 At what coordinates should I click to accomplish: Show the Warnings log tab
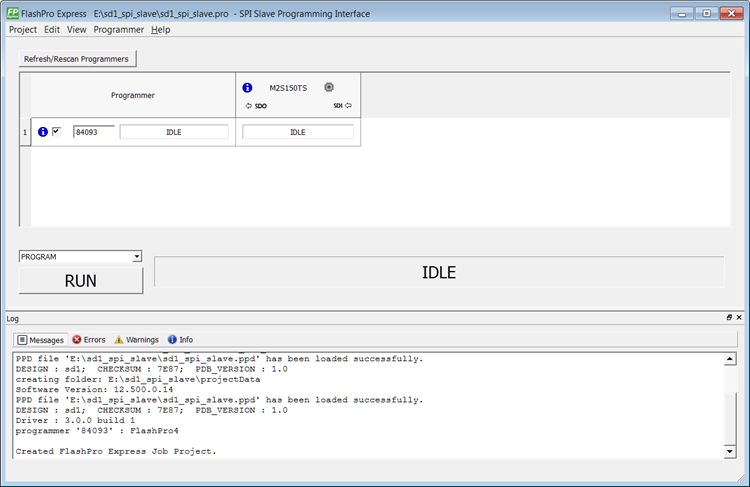coord(136,340)
